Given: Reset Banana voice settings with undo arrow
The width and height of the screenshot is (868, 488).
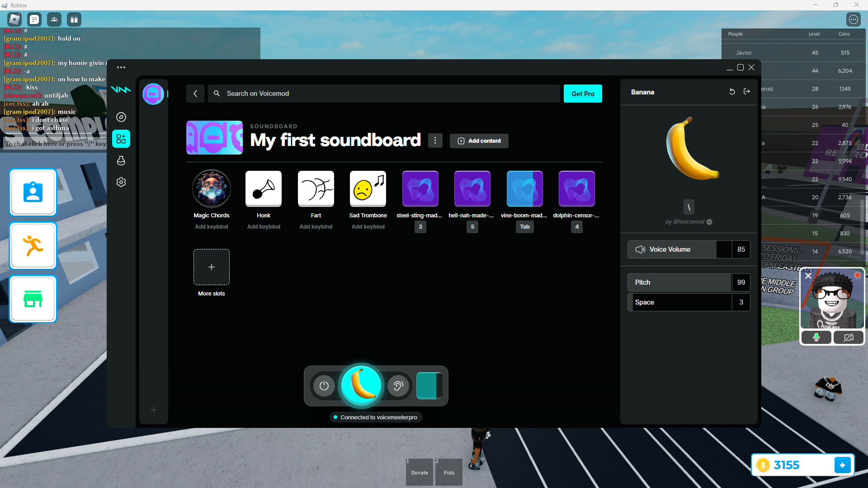Looking at the screenshot, I should 732,92.
